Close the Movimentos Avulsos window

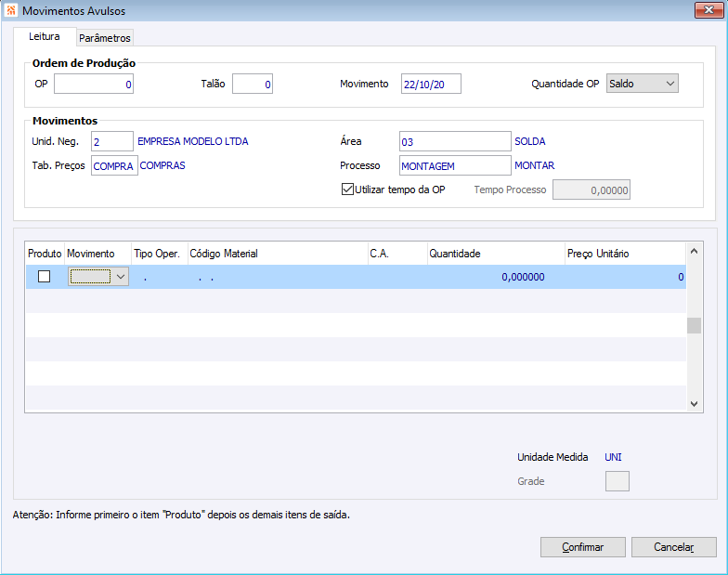[x=708, y=10]
